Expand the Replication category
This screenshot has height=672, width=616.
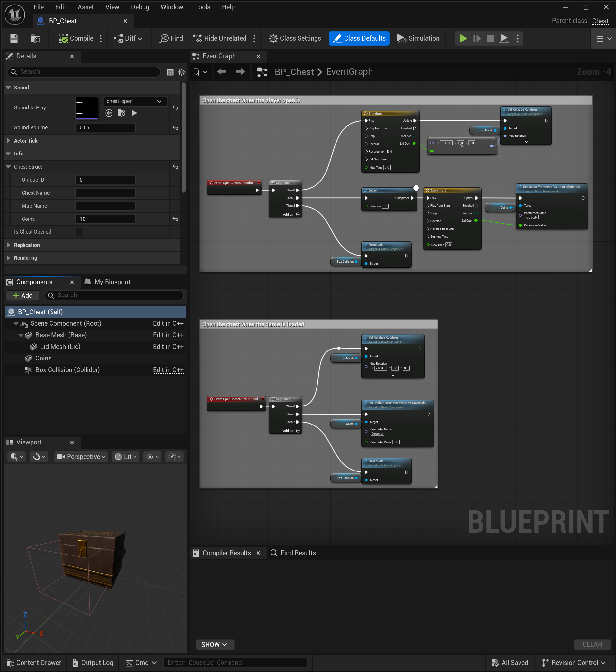(9, 245)
